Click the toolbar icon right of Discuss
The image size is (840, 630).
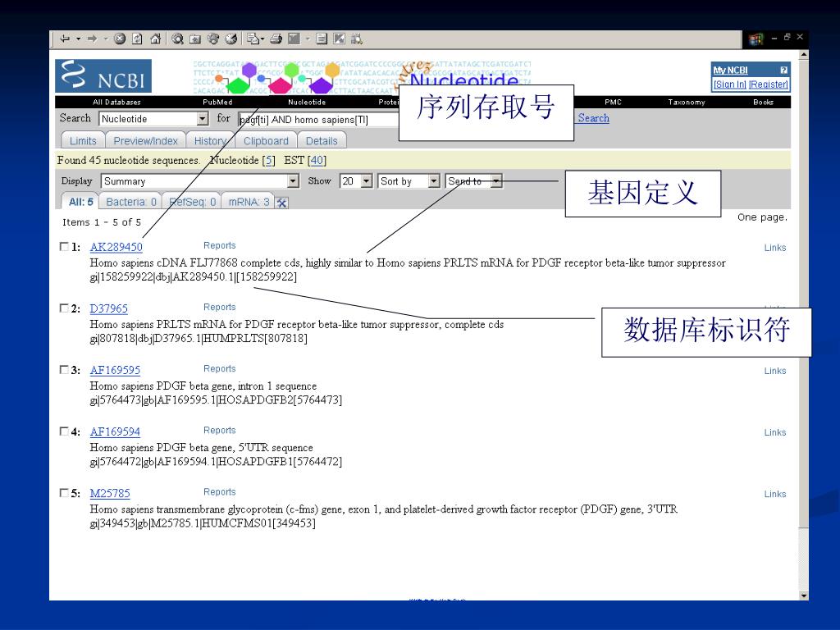(339, 39)
